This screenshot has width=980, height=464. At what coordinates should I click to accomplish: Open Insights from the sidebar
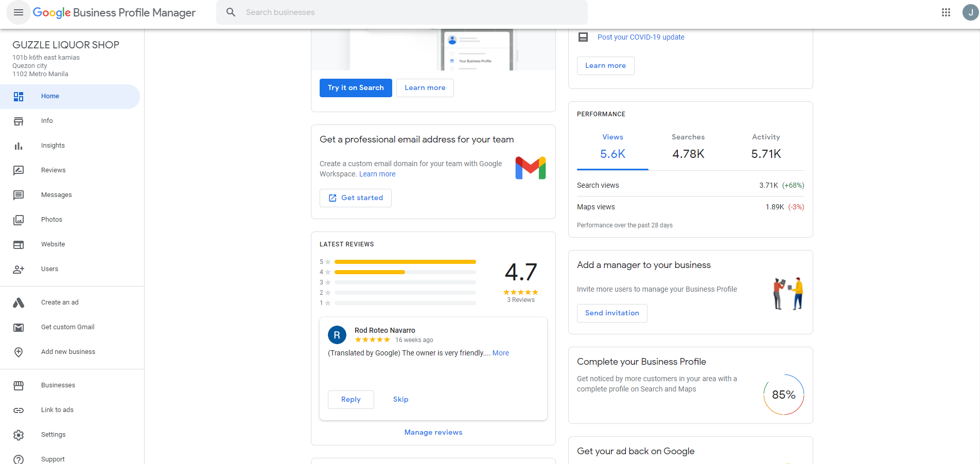[x=52, y=146]
